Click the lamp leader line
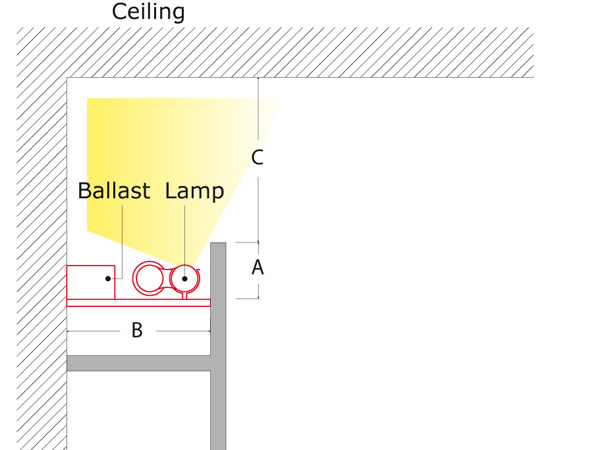 pos(184,240)
